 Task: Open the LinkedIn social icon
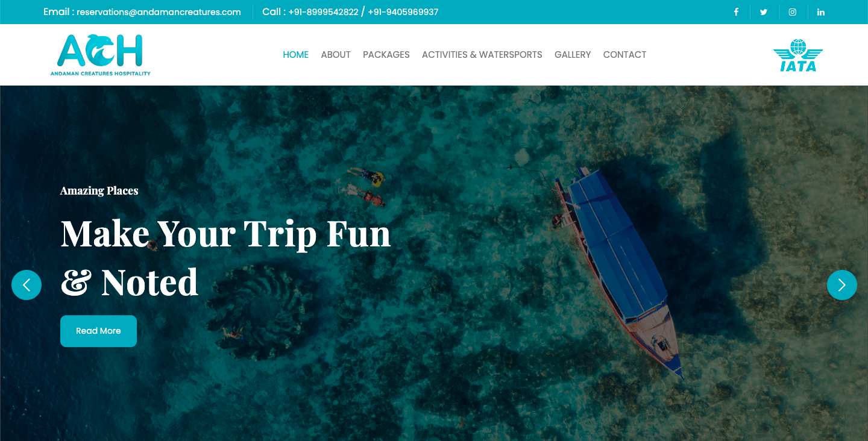pyautogui.click(x=821, y=12)
